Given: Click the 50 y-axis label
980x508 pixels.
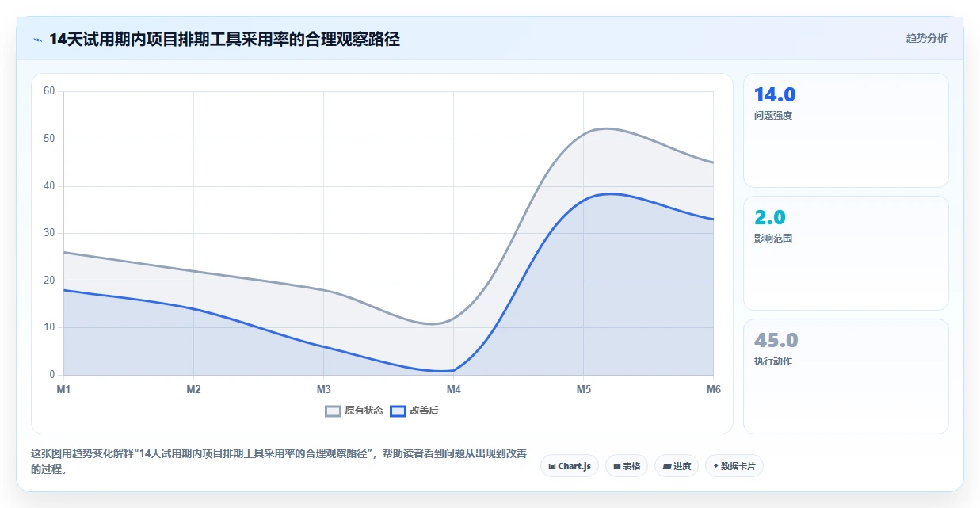Looking at the screenshot, I should [x=49, y=139].
